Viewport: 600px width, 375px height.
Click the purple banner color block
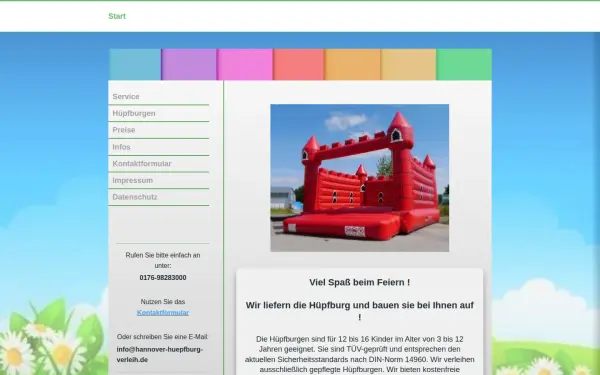point(189,64)
